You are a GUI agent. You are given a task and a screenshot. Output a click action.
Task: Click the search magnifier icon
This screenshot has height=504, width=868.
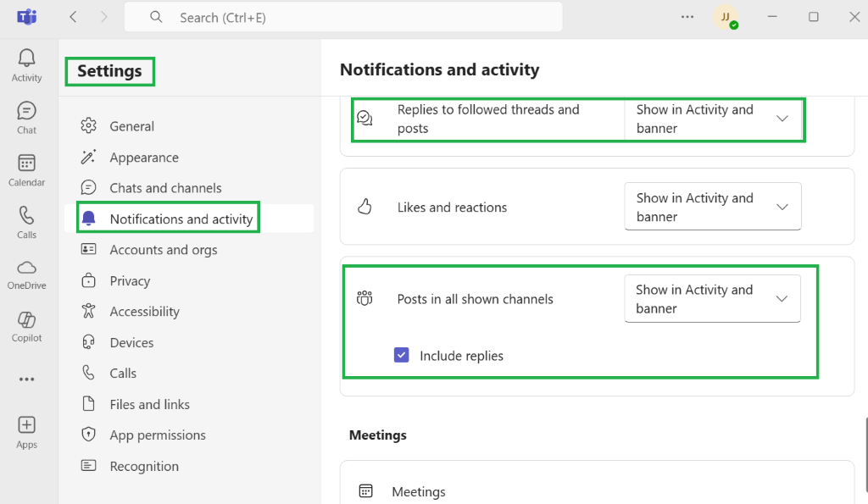tap(156, 17)
